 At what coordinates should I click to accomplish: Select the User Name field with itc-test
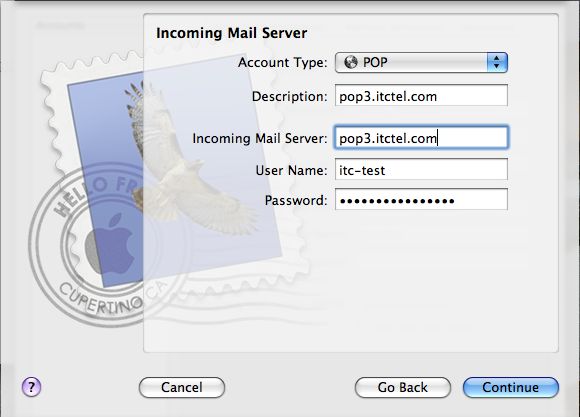pyautogui.click(x=421, y=170)
